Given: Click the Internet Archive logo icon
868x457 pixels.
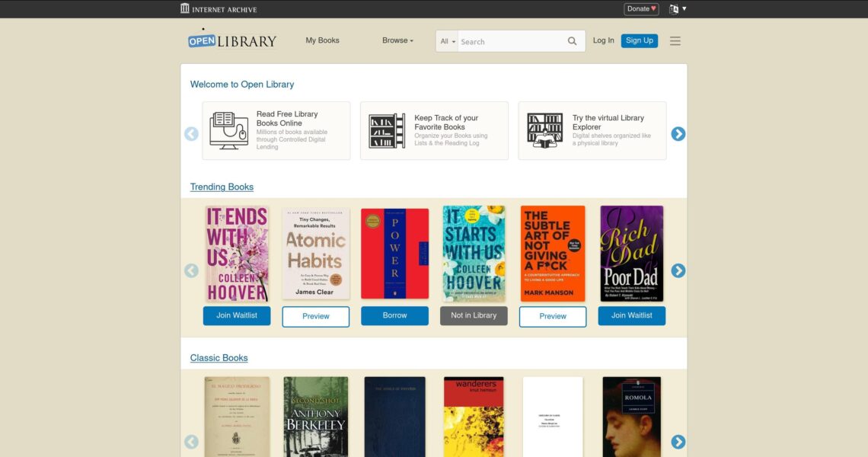Looking at the screenshot, I should pos(185,8).
